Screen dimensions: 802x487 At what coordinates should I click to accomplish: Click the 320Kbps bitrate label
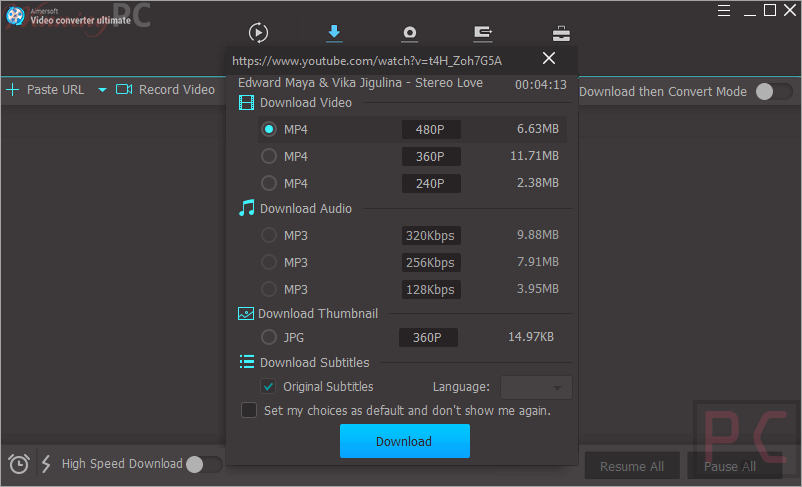click(x=431, y=236)
